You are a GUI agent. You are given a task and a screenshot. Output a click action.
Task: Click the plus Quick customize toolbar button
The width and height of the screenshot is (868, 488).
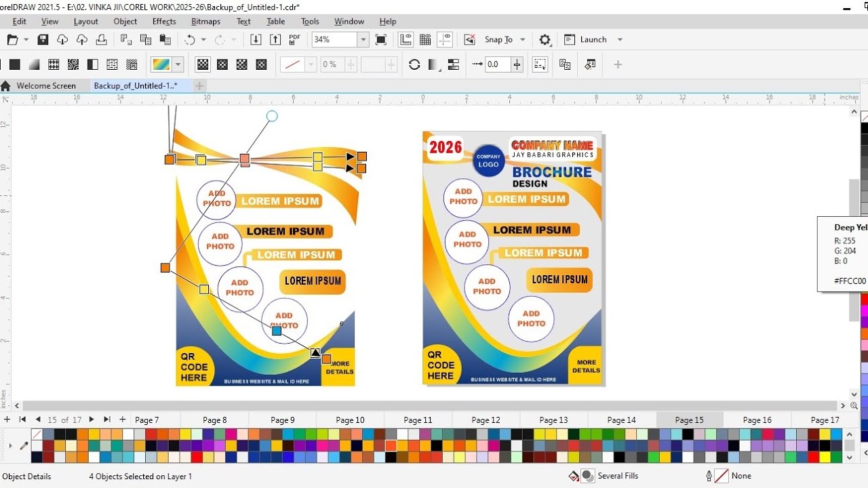(618, 64)
